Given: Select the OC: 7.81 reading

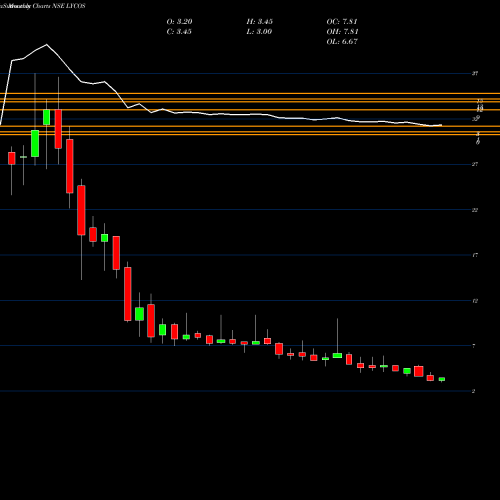Looking at the screenshot, I should pos(342,22).
